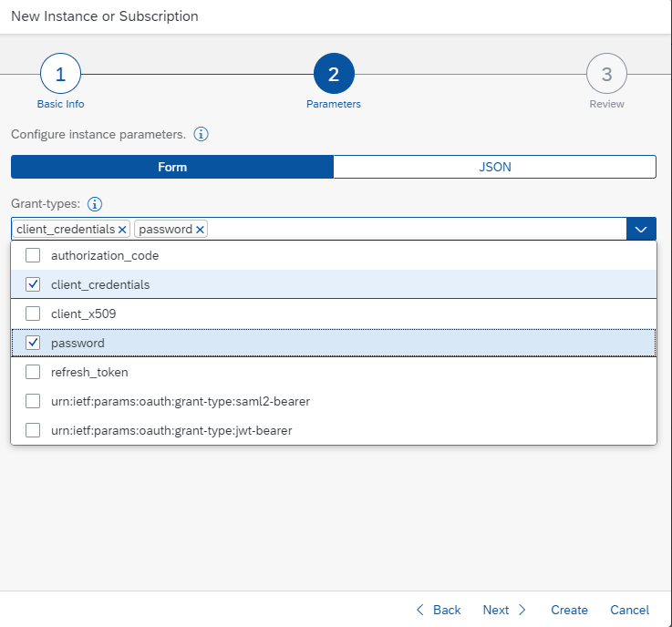Click the Basic Info step label
Screen dimensions: 672x627
tap(60, 104)
